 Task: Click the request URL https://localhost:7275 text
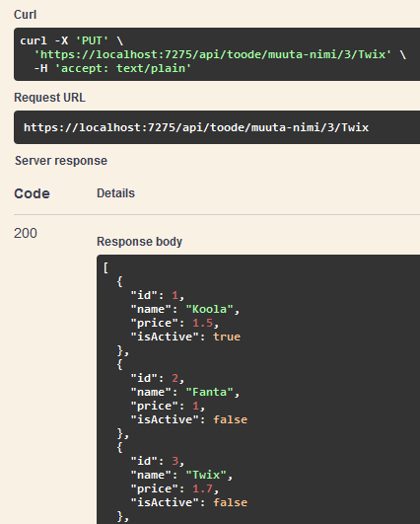click(196, 127)
